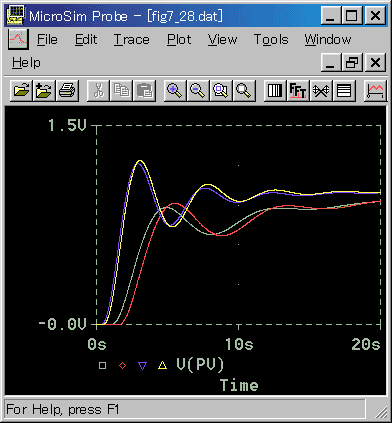
Task: Click the Zoom Out magnifier icon
Action: tap(198, 90)
